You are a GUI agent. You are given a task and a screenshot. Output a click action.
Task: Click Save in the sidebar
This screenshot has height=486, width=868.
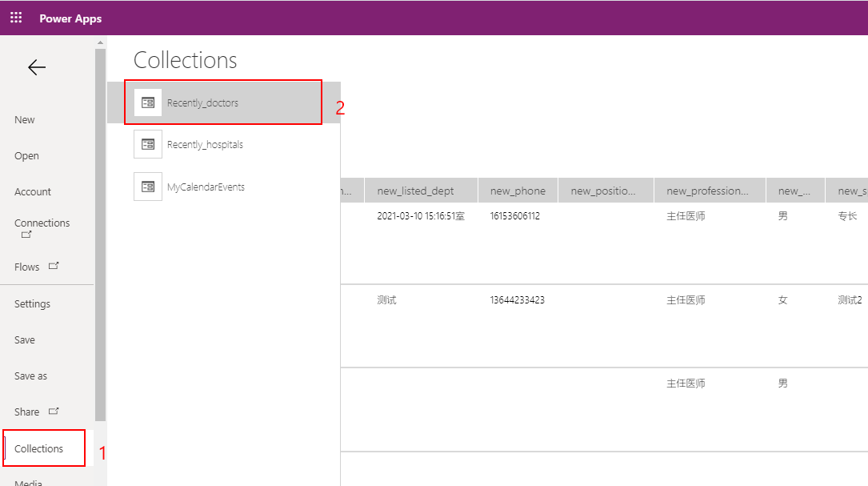point(24,339)
